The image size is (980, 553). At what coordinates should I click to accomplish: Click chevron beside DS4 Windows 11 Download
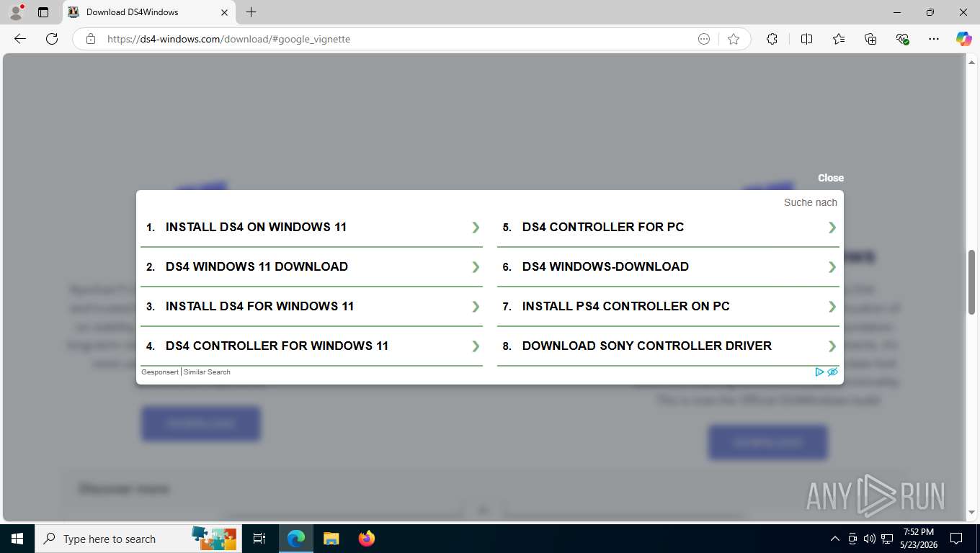[x=476, y=266]
